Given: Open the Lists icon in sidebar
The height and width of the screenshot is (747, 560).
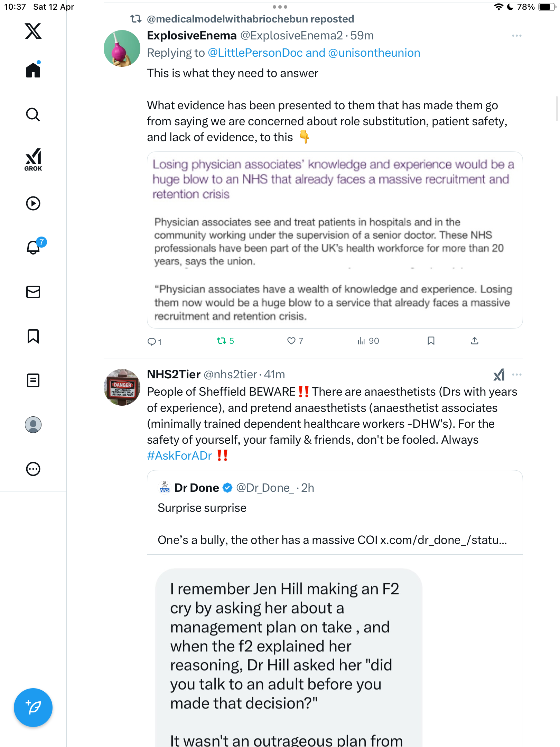Looking at the screenshot, I should (x=33, y=380).
